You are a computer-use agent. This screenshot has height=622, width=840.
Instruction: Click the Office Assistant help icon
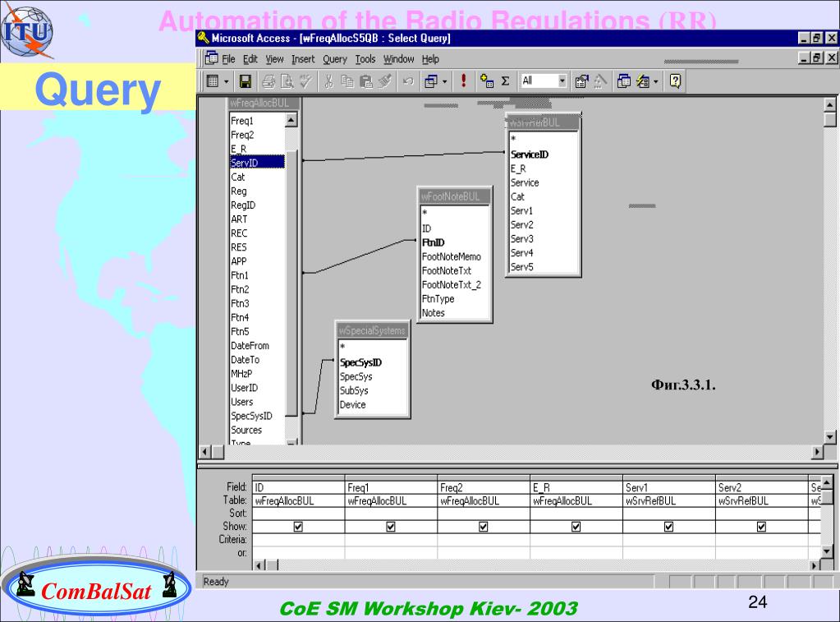pos(676,81)
